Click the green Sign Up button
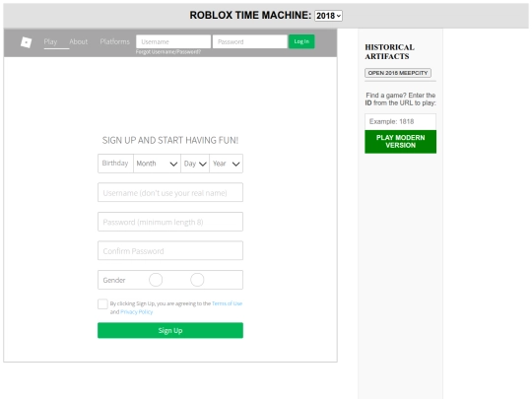The image size is (532, 399). (170, 330)
